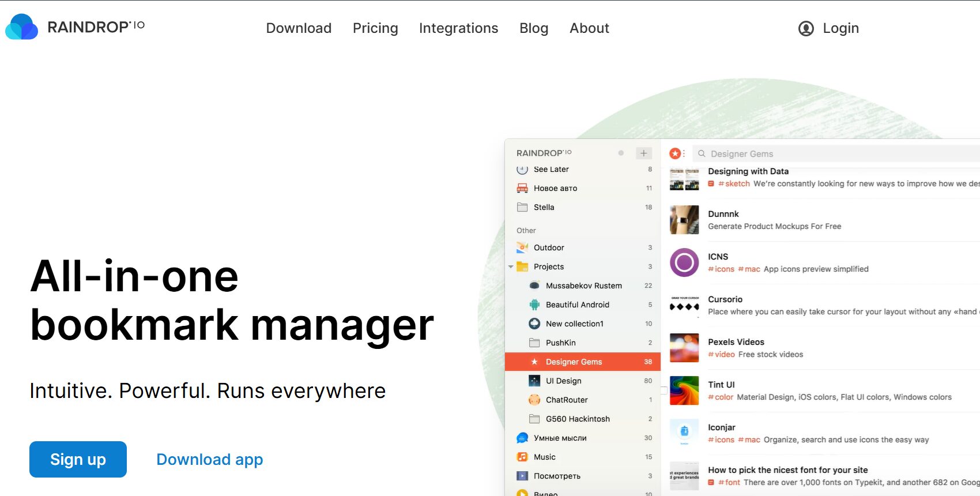This screenshot has height=496, width=980.
Task: Click the search magnifier icon
Action: point(702,153)
